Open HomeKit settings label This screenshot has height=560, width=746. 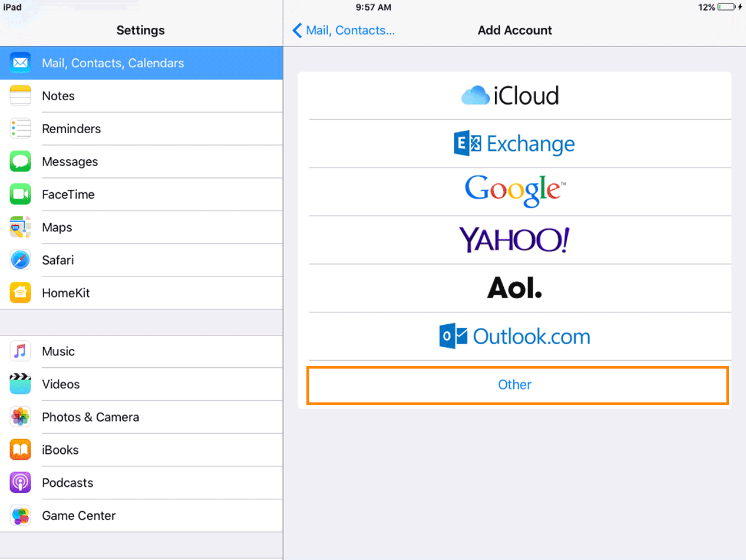coord(66,293)
